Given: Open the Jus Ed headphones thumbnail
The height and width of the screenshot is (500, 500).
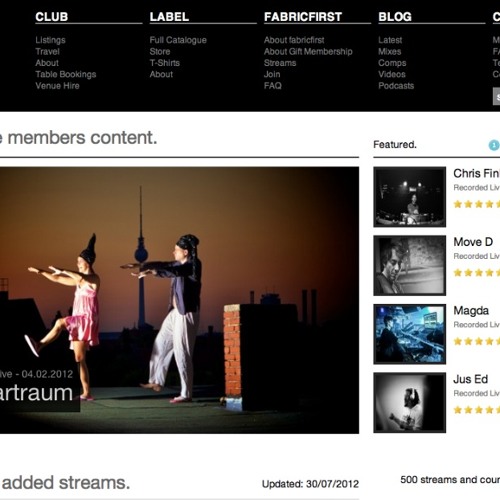Looking at the screenshot, I should tap(410, 403).
